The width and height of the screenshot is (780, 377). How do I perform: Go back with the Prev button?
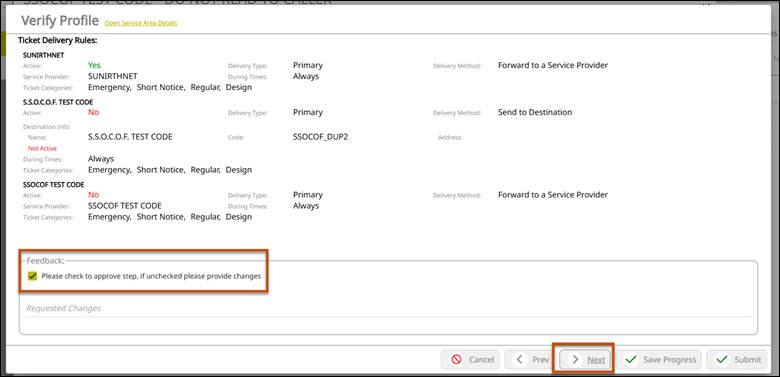tap(530, 360)
